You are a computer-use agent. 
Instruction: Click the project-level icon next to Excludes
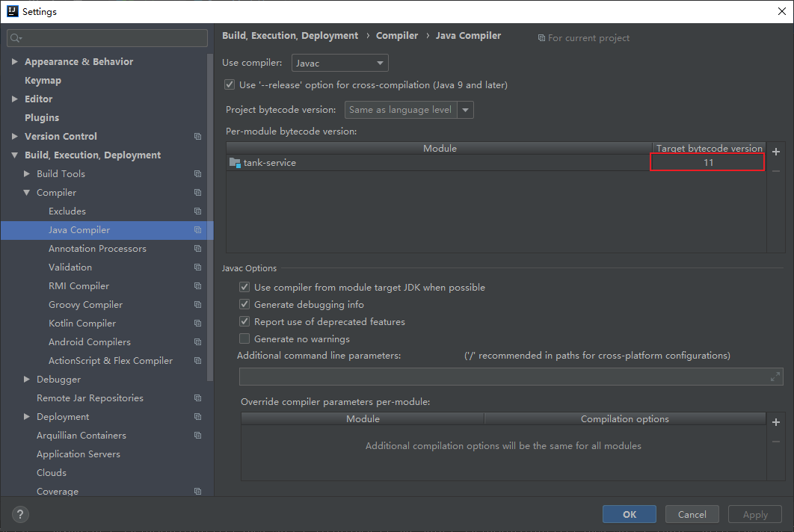[x=197, y=211]
